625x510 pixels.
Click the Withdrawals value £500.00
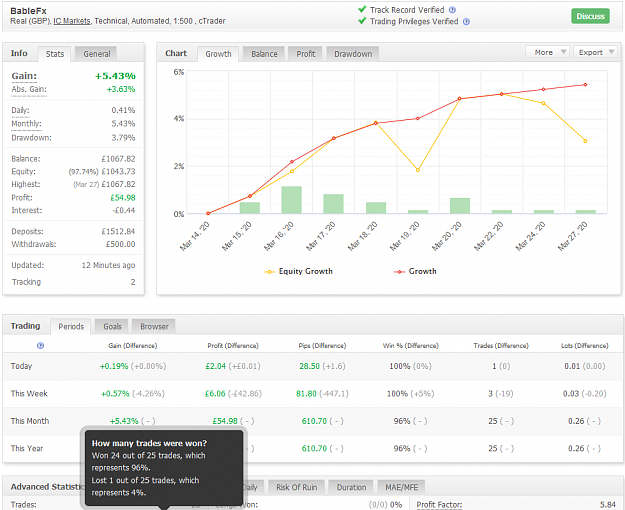(x=120, y=244)
